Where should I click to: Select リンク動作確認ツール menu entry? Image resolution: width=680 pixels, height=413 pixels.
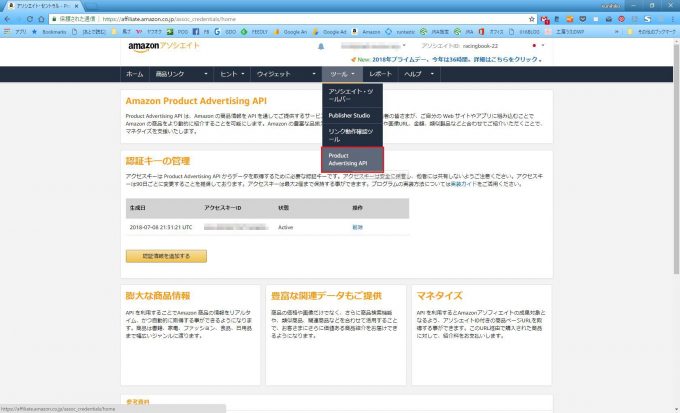pyautogui.click(x=352, y=135)
